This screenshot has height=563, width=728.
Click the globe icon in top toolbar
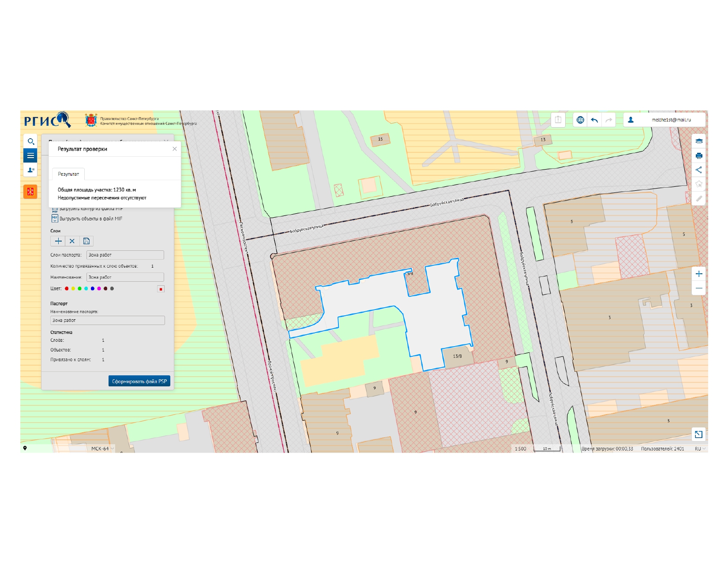coord(580,120)
